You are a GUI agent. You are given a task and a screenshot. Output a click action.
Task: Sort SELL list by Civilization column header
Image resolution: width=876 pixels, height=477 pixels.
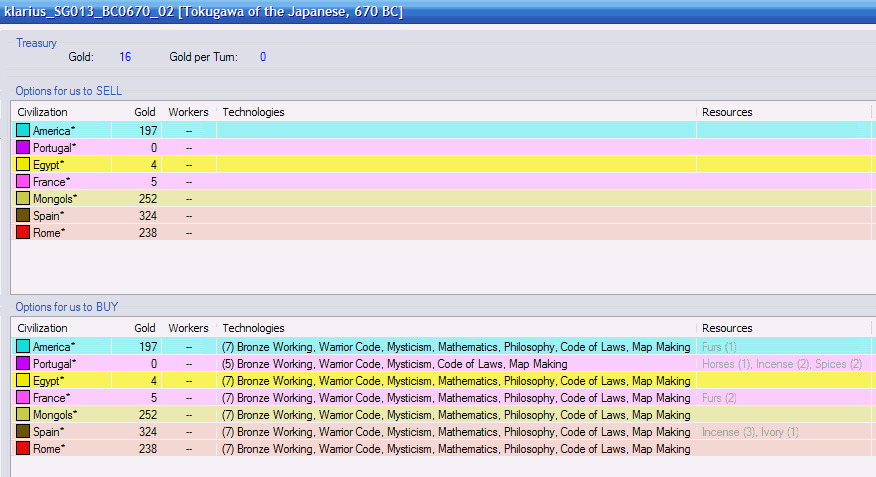[42, 112]
